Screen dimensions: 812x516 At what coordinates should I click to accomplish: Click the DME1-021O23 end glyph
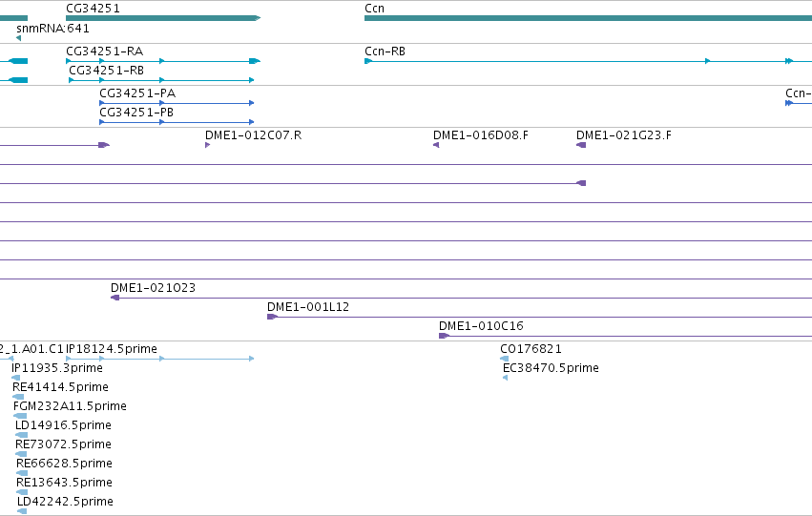pos(115,298)
